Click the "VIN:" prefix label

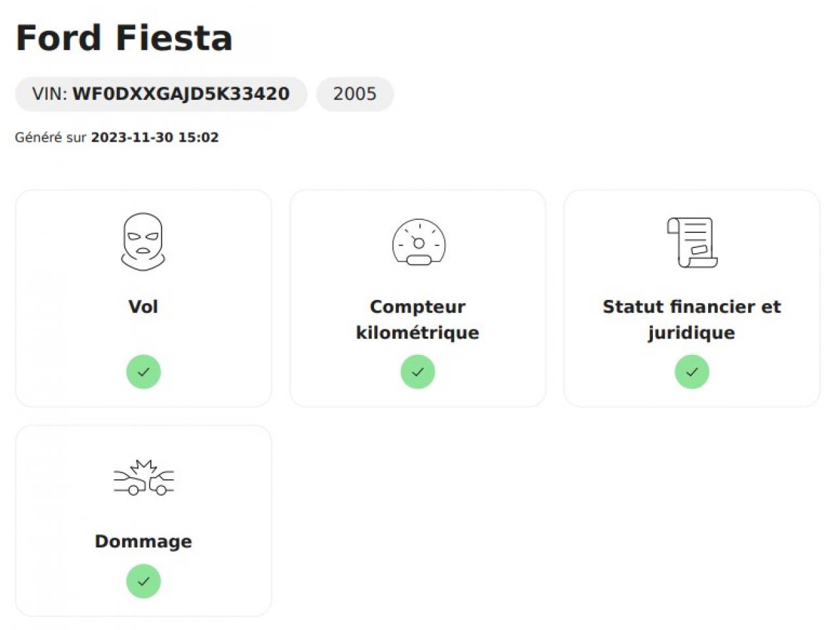point(50,94)
